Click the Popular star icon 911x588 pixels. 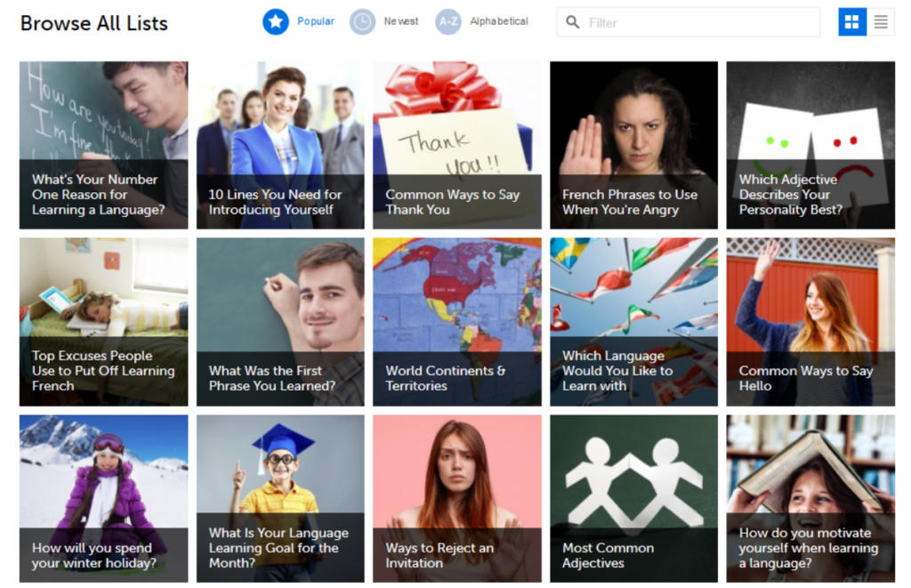coord(276,22)
